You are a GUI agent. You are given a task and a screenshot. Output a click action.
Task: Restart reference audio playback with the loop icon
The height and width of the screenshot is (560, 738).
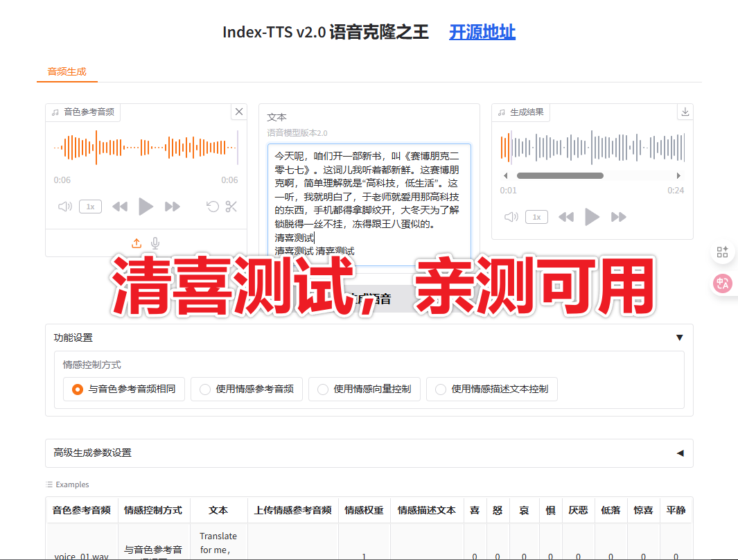click(213, 206)
